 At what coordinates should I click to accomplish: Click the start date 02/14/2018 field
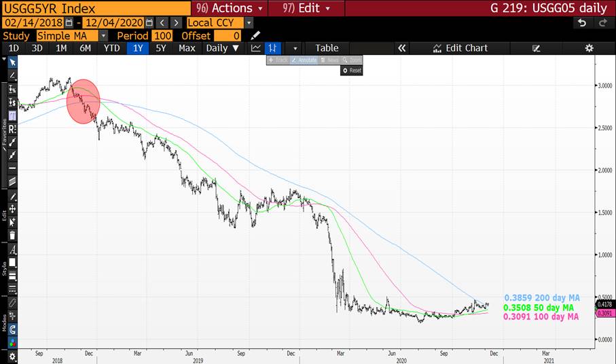coord(34,23)
